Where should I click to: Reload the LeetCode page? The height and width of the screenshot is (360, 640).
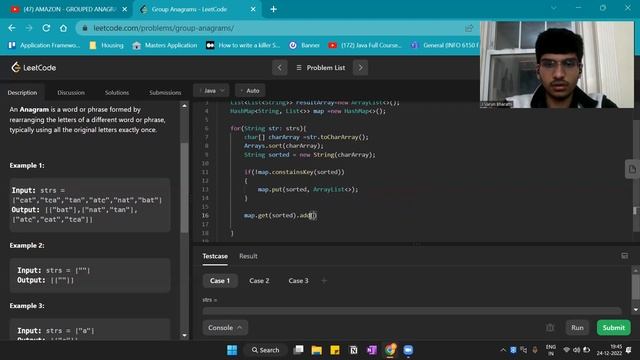click(x=46, y=28)
